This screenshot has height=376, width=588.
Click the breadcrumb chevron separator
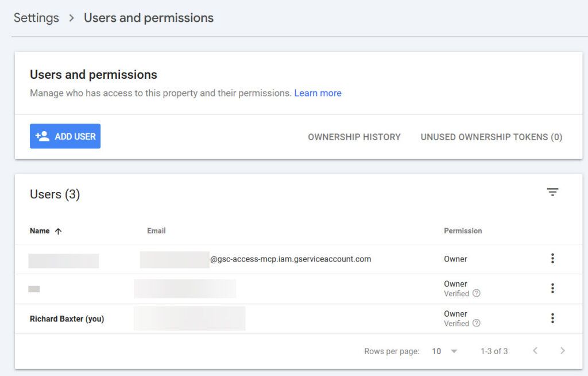(x=72, y=18)
